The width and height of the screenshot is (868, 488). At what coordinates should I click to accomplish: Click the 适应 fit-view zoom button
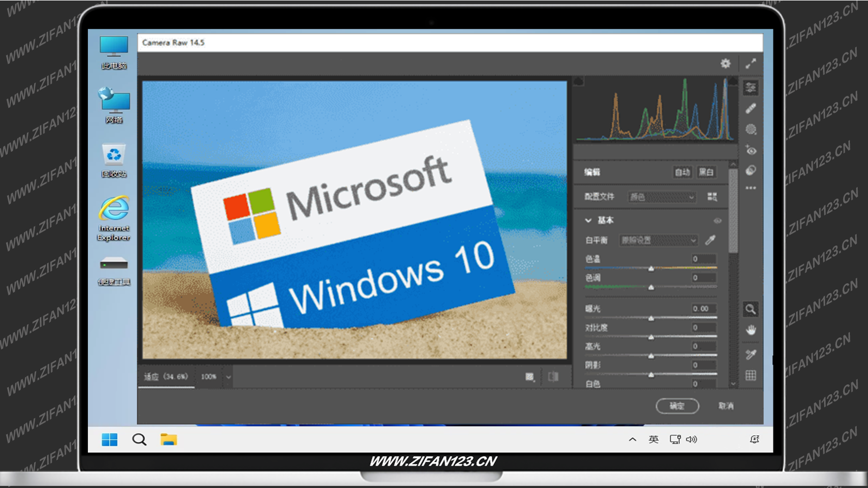tap(166, 376)
